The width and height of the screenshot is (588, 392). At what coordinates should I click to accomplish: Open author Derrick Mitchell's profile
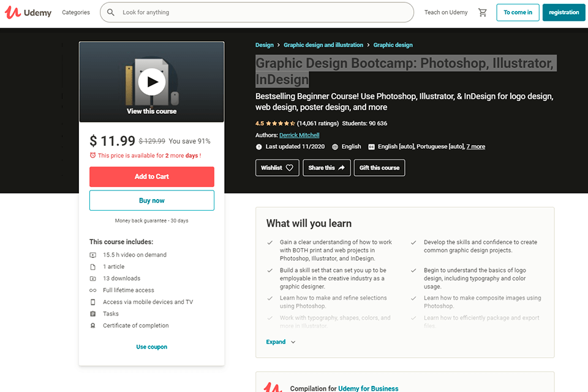tap(300, 135)
